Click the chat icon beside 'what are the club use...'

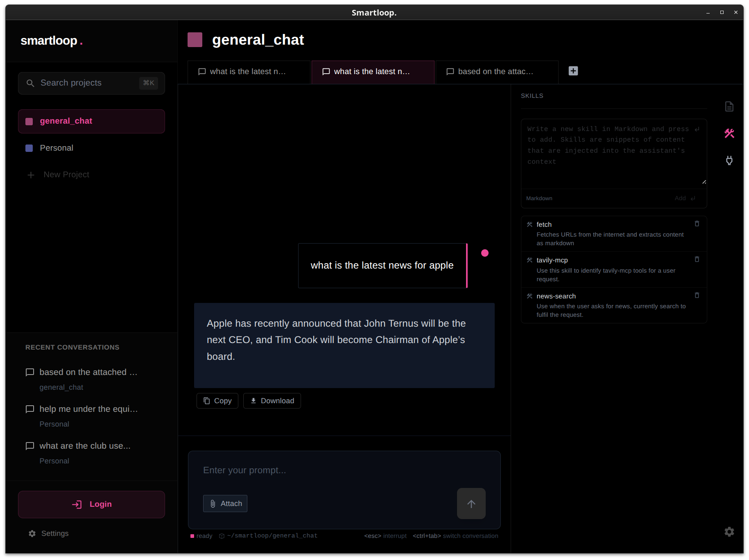pos(30,446)
